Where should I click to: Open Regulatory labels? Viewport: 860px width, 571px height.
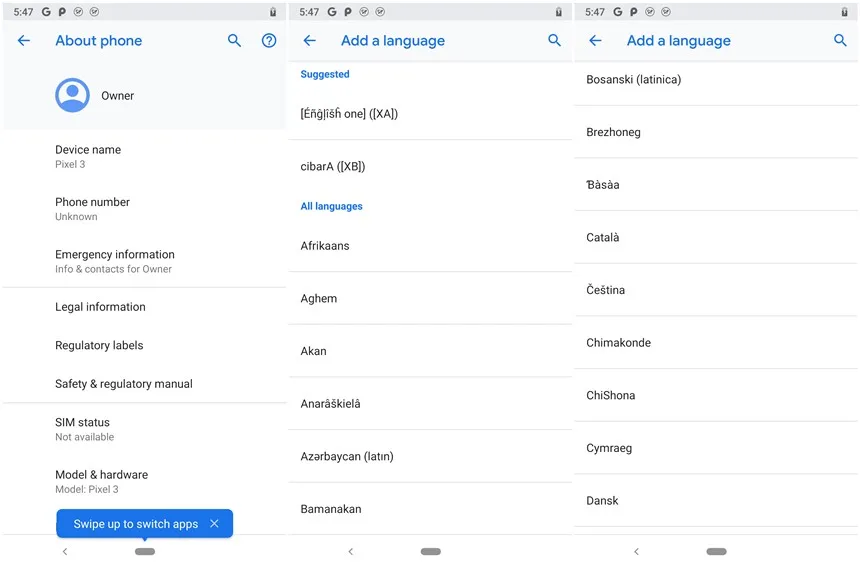pos(145,345)
